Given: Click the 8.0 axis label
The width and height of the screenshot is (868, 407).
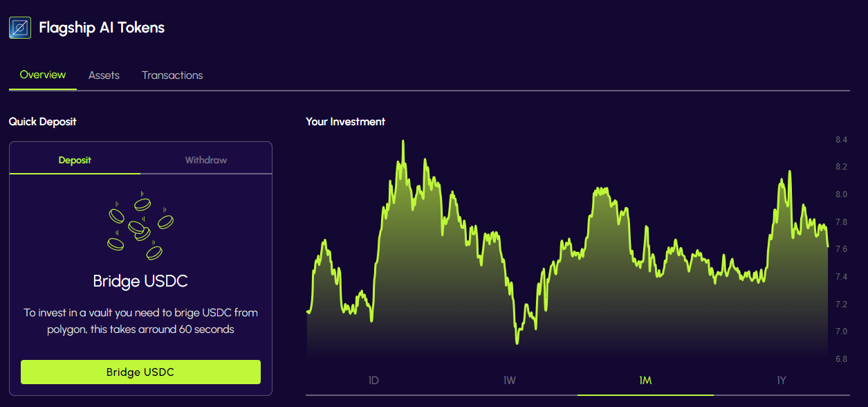Looking at the screenshot, I should [841, 195].
